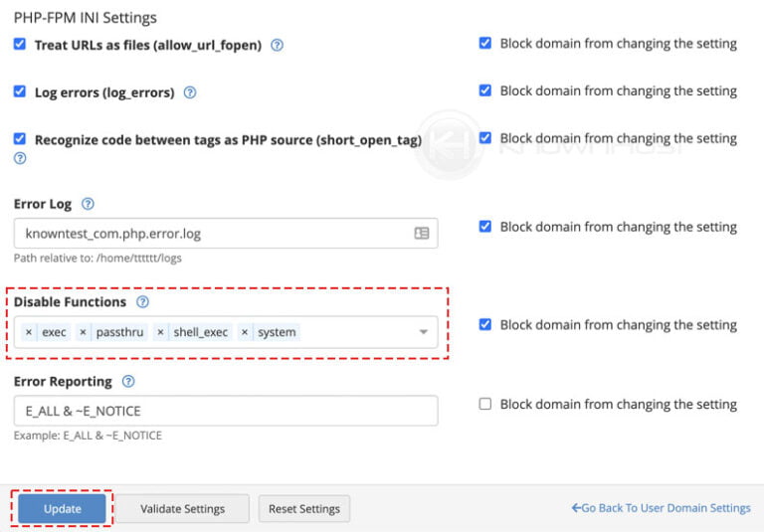Click help icon next to allow_url_fopen
Screen dimensions: 764x532
pos(278,45)
